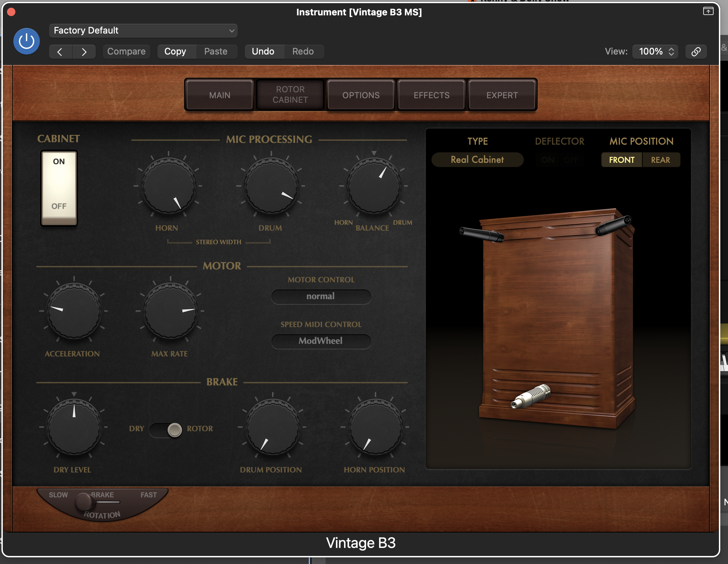The image size is (728, 564).
Task: Flip the Cabinet ON/OFF switch
Action: click(x=59, y=188)
